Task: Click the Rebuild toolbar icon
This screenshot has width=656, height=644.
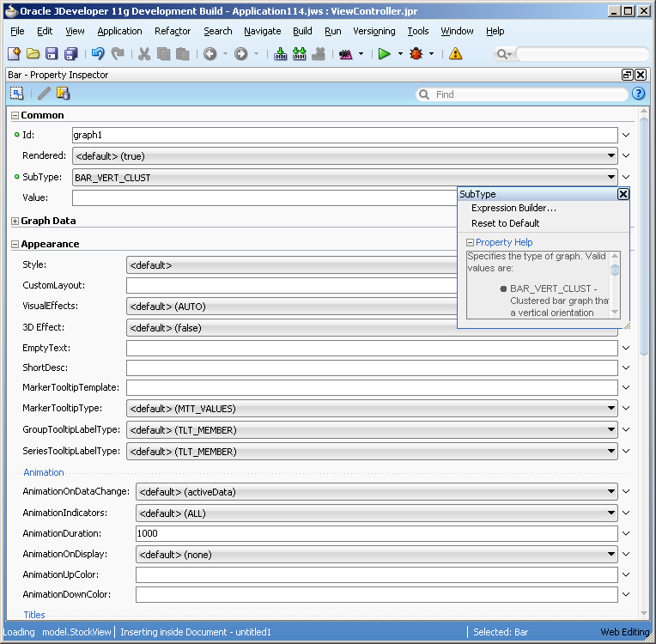Action: click(x=299, y=53)
